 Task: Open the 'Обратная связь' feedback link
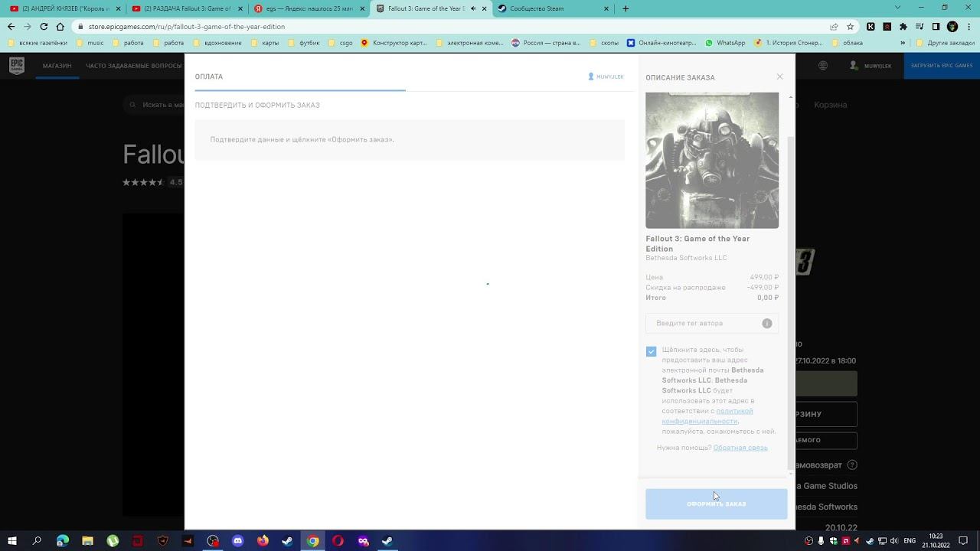pos(740,448)
